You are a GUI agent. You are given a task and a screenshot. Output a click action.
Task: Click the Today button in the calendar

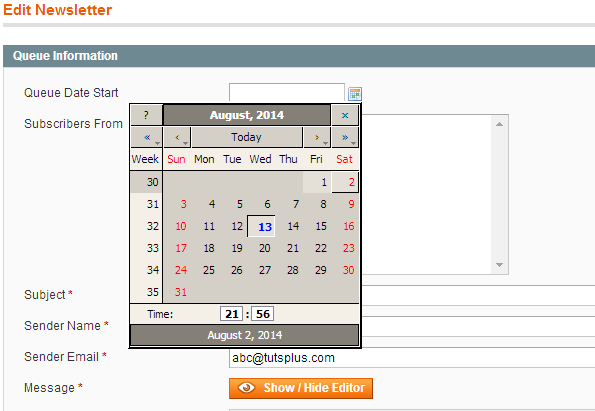coord(247,137)
